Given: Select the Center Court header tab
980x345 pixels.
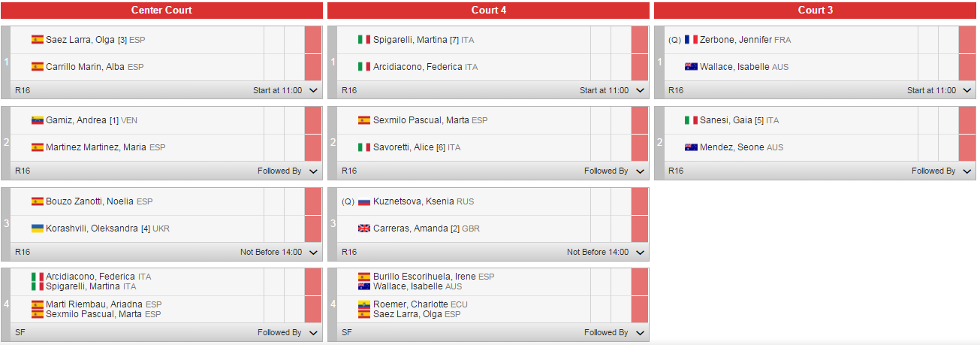Looking at the screenshot, I should 161,11.
